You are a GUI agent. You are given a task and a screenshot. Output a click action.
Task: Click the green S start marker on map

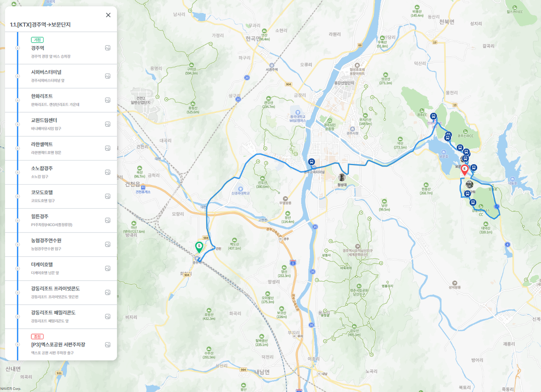199,247
